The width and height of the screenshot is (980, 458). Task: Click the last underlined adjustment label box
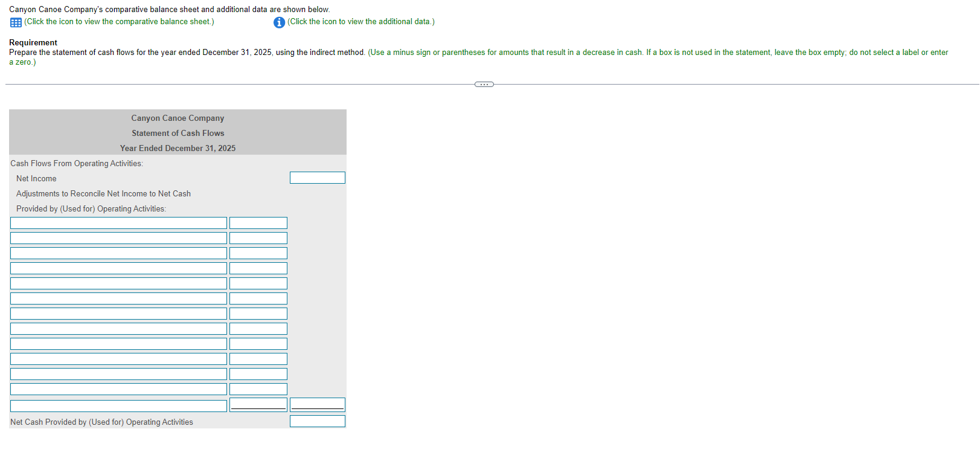[118, 406]
